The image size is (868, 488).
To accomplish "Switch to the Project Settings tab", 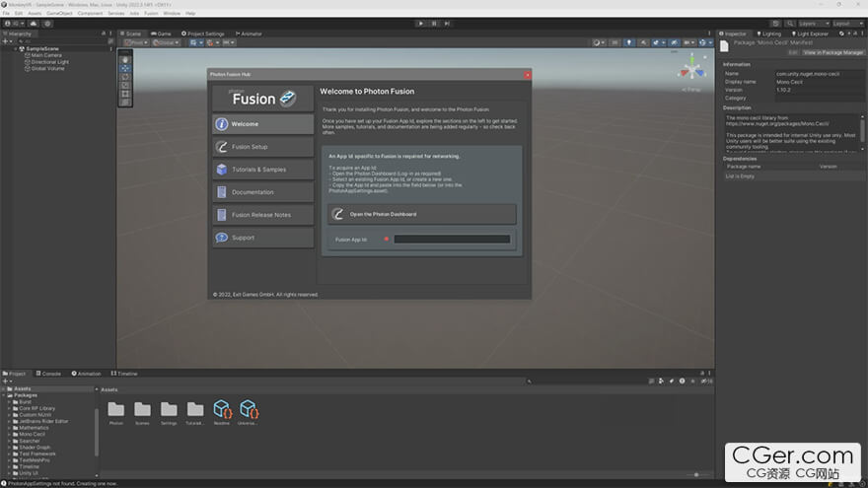I will 203,34.
